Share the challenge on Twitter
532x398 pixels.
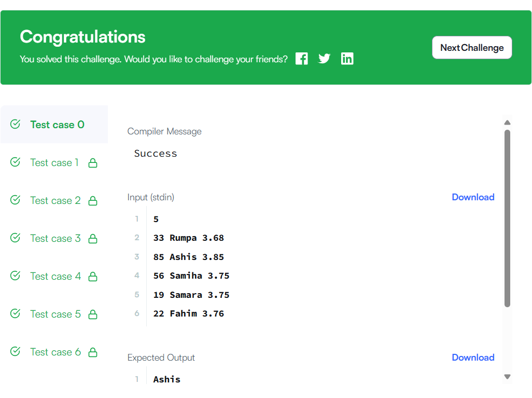pyautogui.click(x=324, y=59)
